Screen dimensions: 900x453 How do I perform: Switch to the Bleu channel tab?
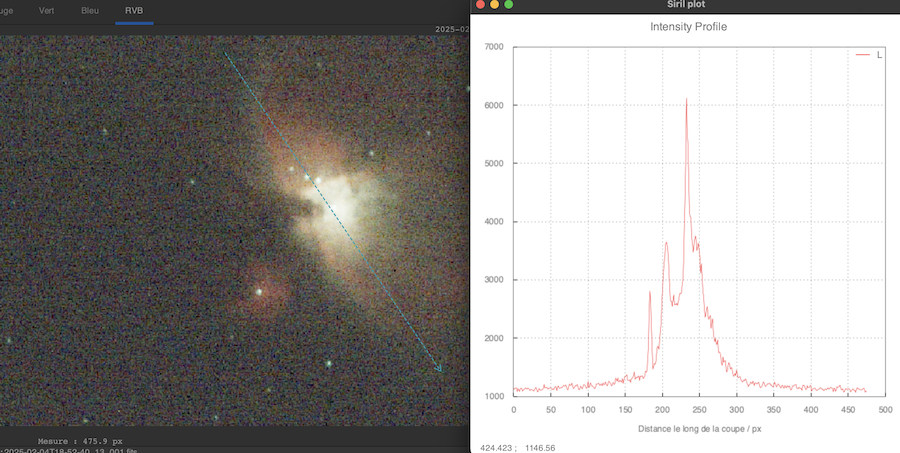tap(90, 11)
